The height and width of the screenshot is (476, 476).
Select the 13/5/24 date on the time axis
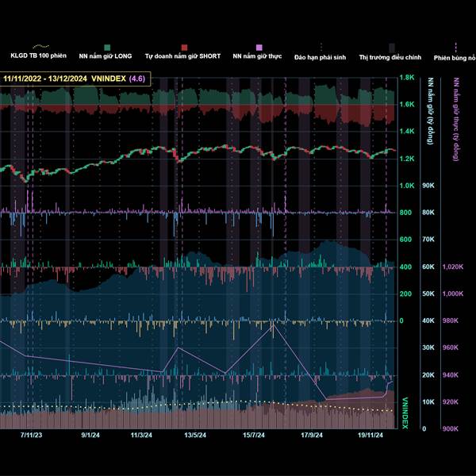(195, 435)
